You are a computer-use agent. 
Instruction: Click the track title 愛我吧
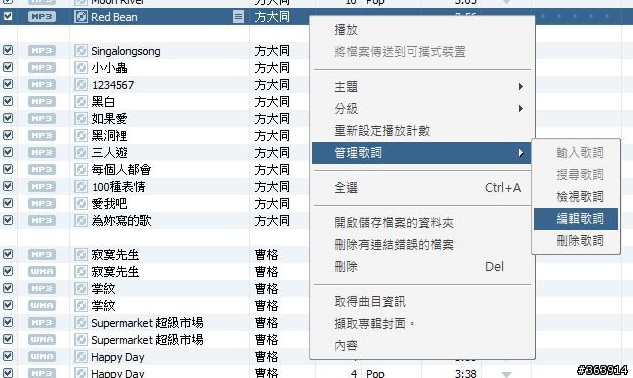click(x=109, y=203)
